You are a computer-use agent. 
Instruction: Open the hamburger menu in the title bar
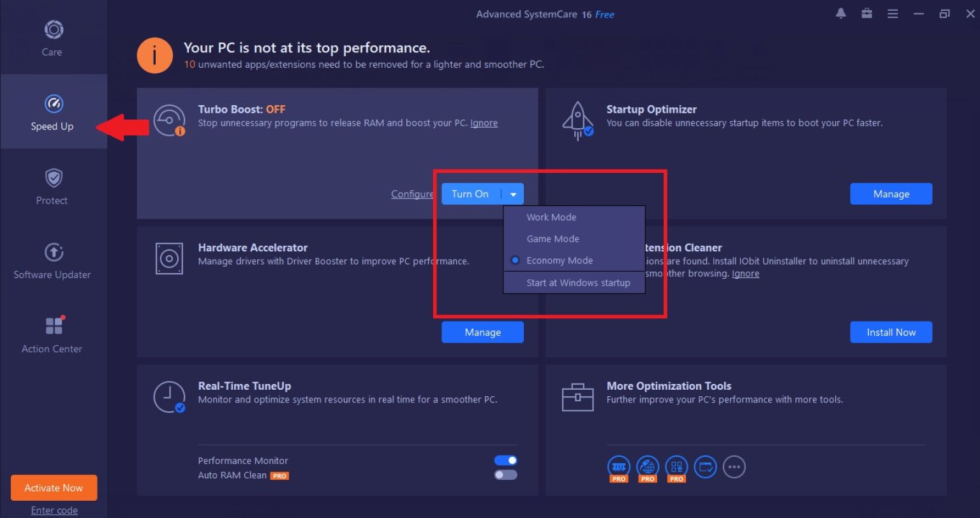coord(893,13)
